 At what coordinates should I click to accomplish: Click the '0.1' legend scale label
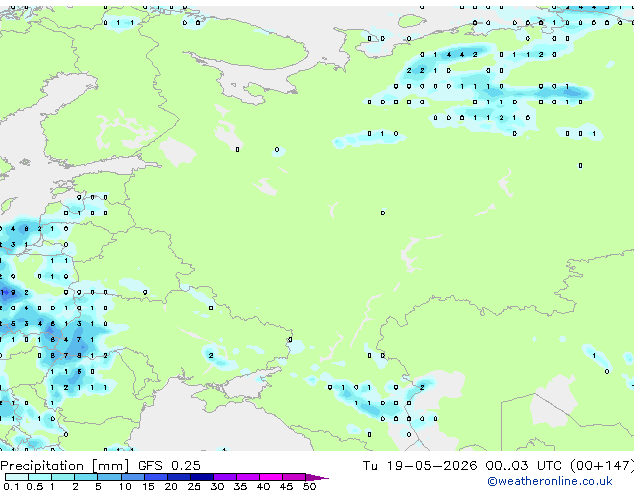coord(11,486)
